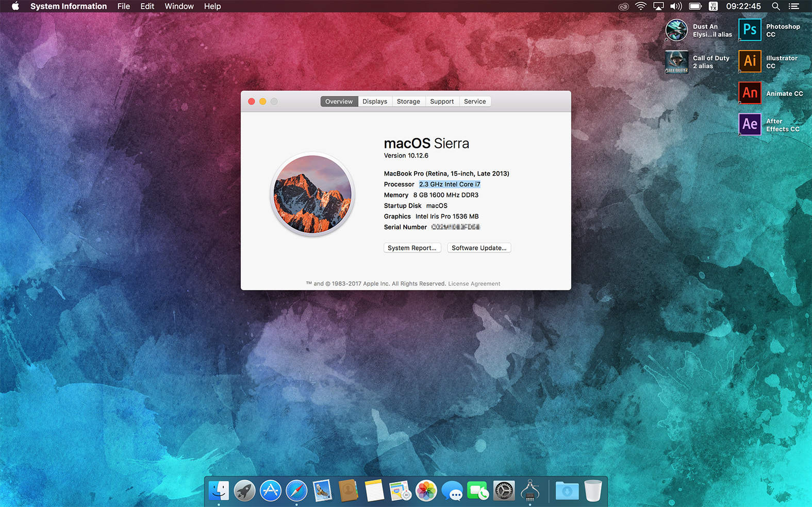Click the Software Update... button
812x507 pixels.
click(479, 248)
